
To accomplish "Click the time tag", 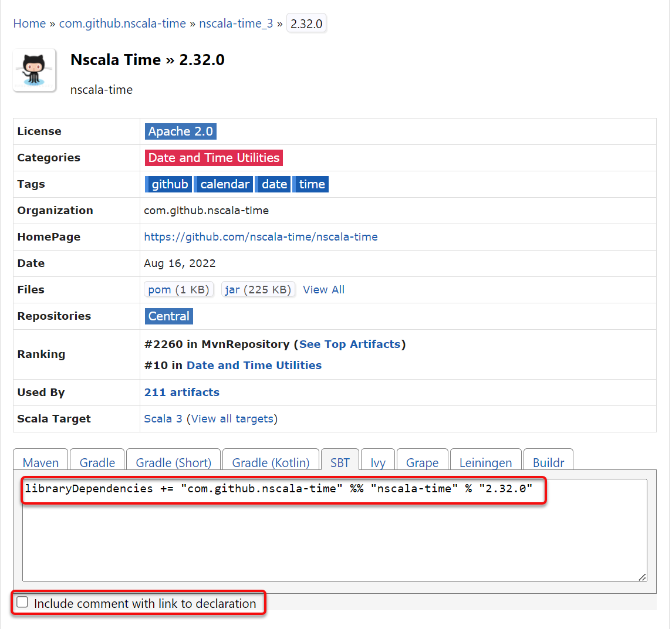I will [x=311, y=184].
